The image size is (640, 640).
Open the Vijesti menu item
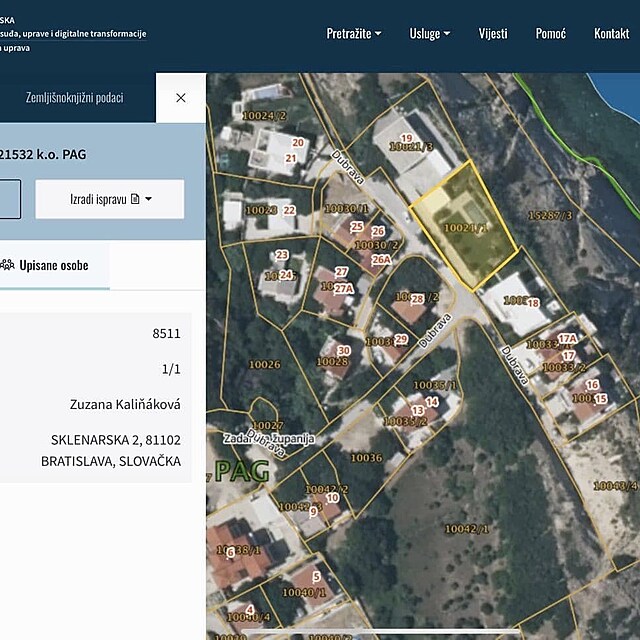(x=493, y=33)
